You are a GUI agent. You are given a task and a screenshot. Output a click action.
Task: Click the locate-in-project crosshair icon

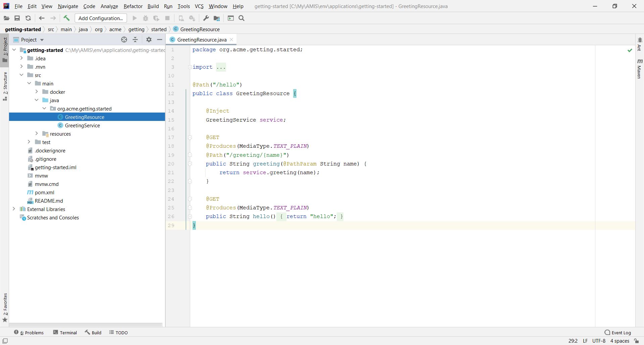(124, 40)
